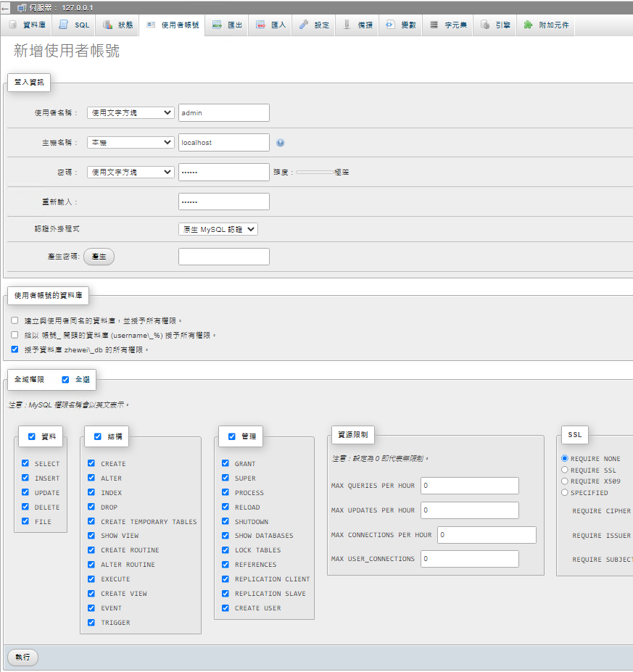Click the 產生 password generate button
The width and height of the screenshot is (633, 672).
point(99,257)
